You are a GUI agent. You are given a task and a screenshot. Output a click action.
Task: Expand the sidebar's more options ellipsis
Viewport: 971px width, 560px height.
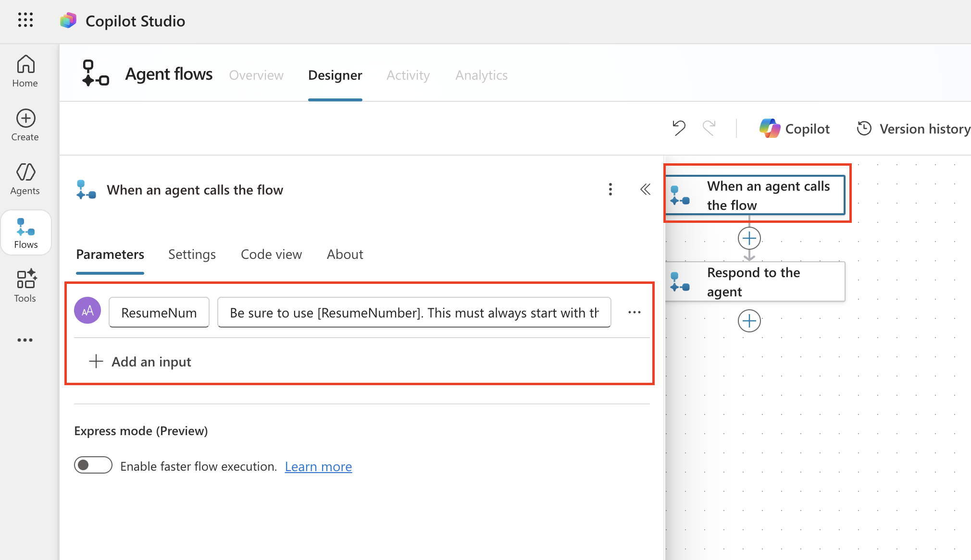25,340
